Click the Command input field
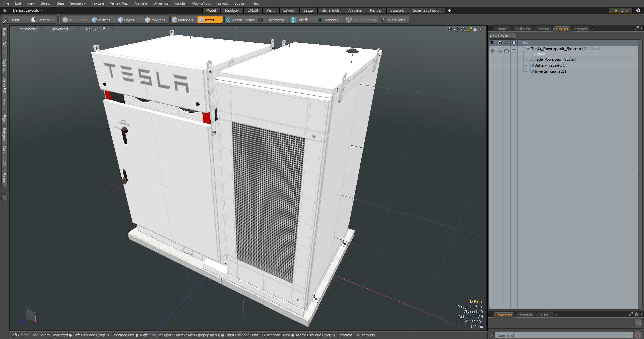 (x=563, y=335)
